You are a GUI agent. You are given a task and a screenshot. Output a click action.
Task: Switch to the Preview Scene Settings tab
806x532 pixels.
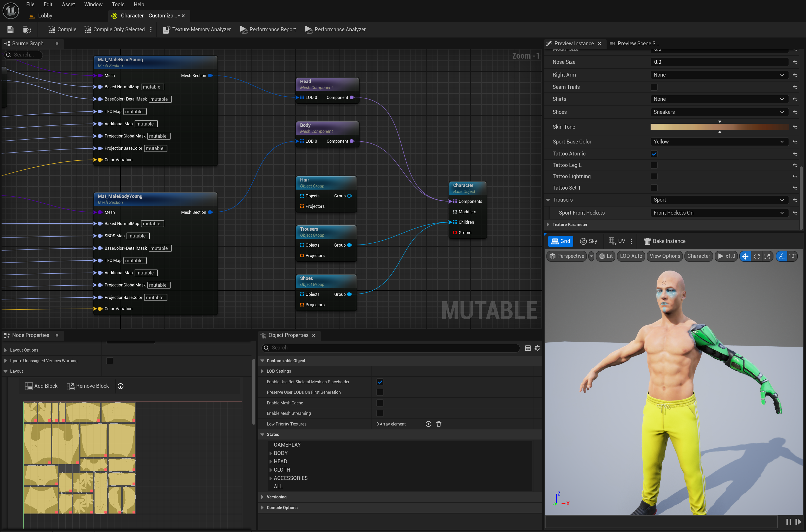634,43
